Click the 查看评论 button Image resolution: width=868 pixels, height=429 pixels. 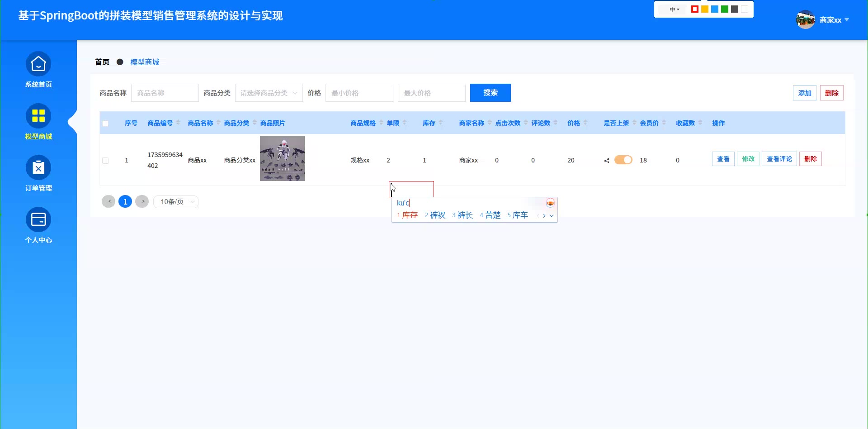pos(779,159)
